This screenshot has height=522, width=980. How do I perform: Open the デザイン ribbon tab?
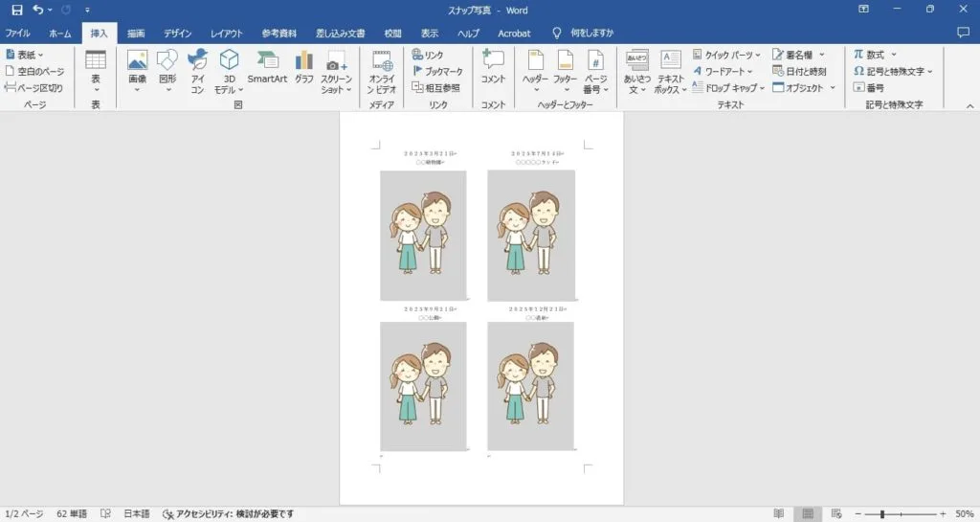click(177, 33)
